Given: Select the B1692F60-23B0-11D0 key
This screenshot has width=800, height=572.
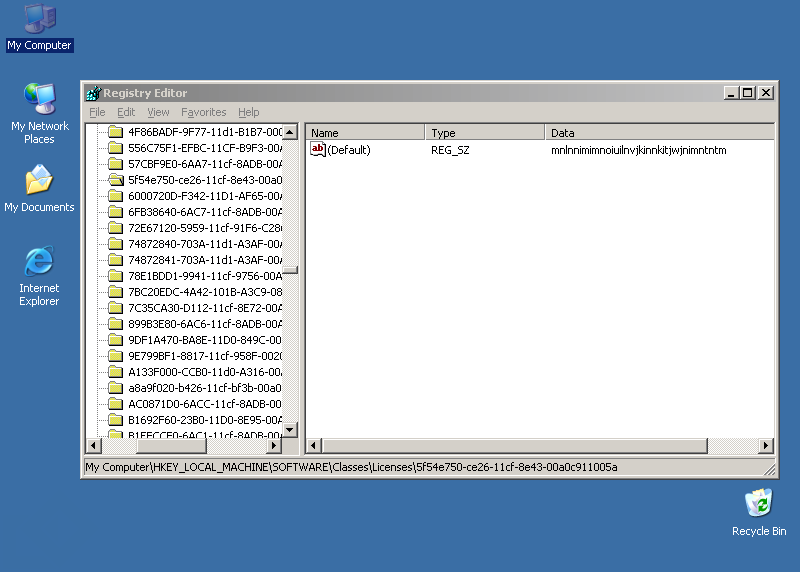Looking at the screenshot, I should coord(205,420).
